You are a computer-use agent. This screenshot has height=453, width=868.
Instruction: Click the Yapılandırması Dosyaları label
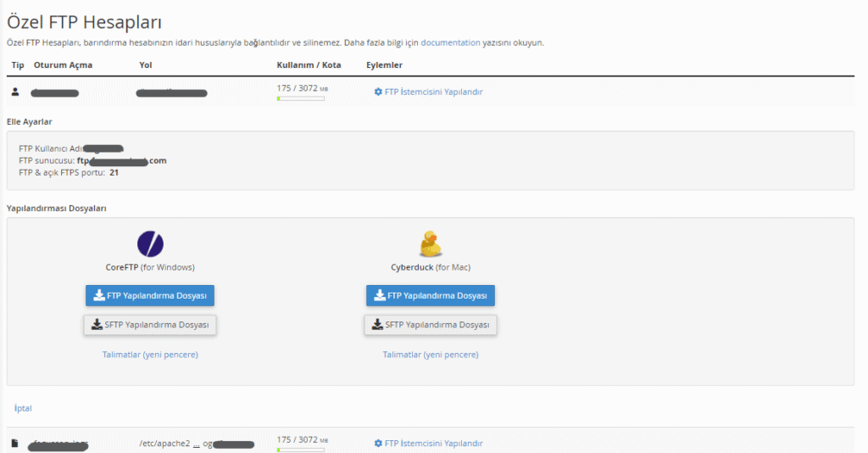(x=57, y=208)
